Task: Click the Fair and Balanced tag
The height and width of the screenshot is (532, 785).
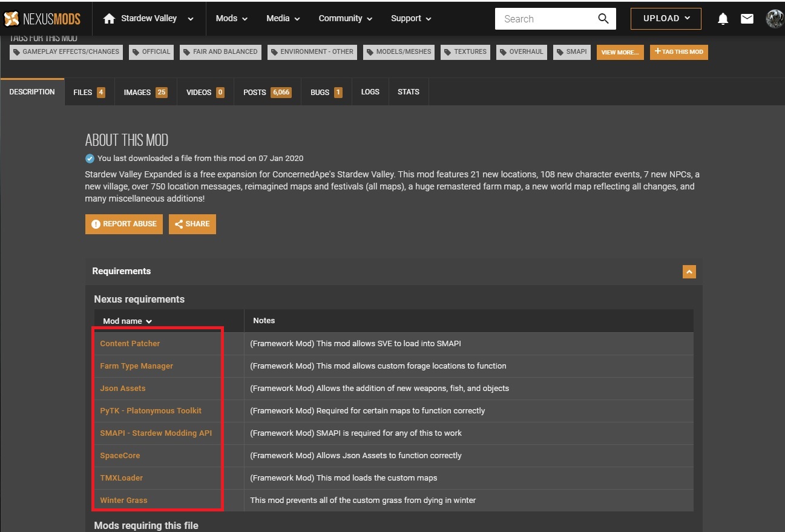Action: tap(220, 52)
